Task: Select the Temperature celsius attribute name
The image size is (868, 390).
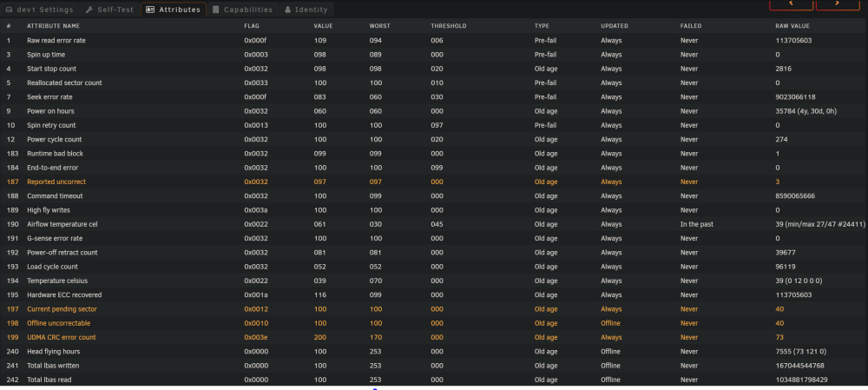Action: click(x=57, y=281)
